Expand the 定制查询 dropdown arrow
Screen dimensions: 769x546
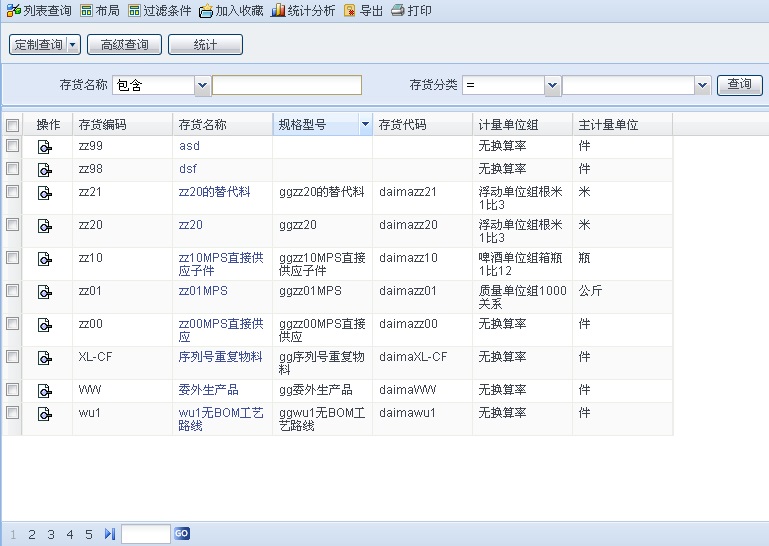(73, 45)
